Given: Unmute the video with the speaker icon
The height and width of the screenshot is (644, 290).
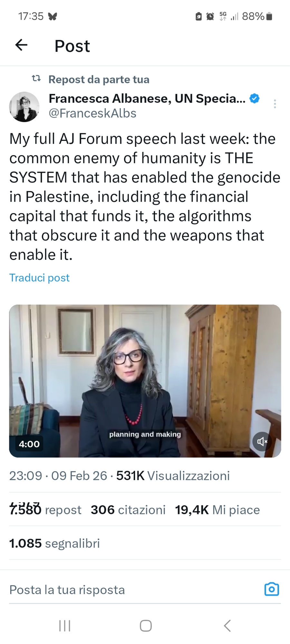Looking at the screenshot, I should point(262,441).
